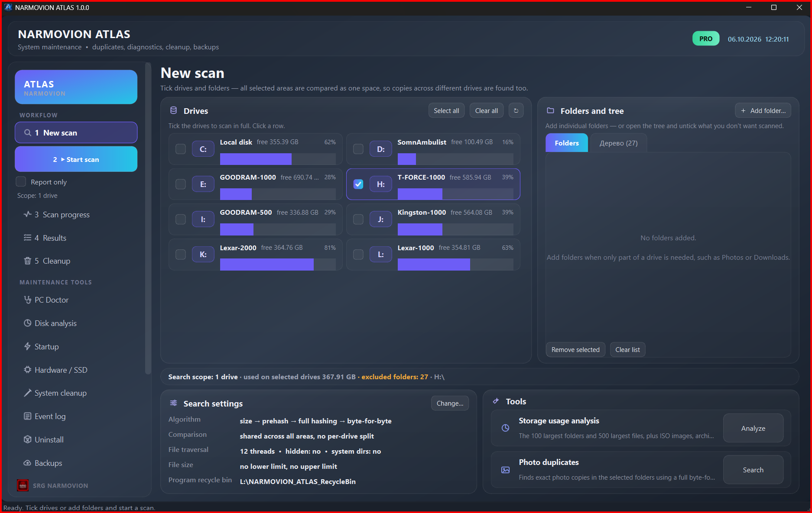Viewport: 812px width, 513px height.
Task: Tick the K: Lexar-2000 checkbox
Action: 181,254
